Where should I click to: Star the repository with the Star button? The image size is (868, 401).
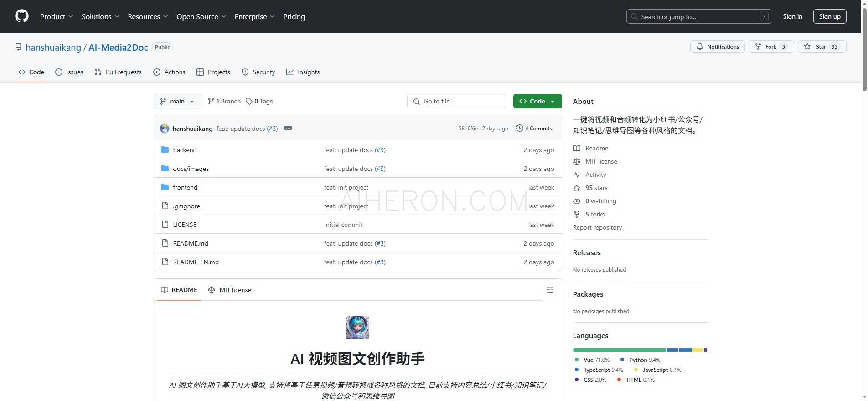pyautogui.click(x=822, y=46)
